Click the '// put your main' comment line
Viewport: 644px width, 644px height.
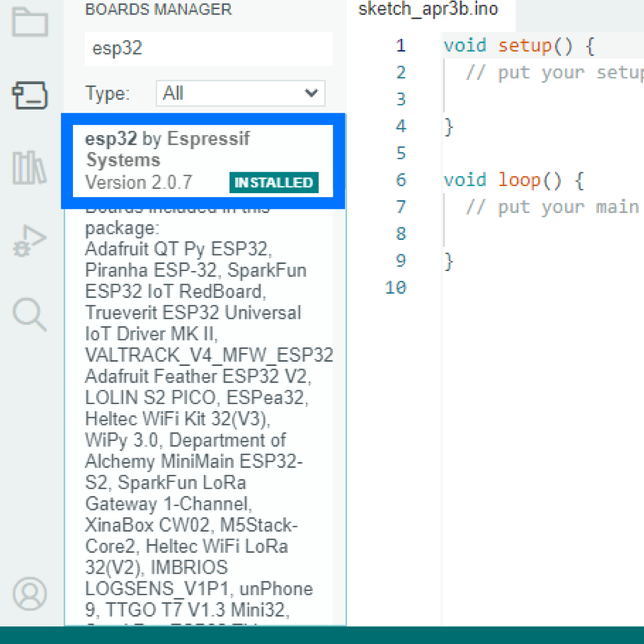point(553,207)
